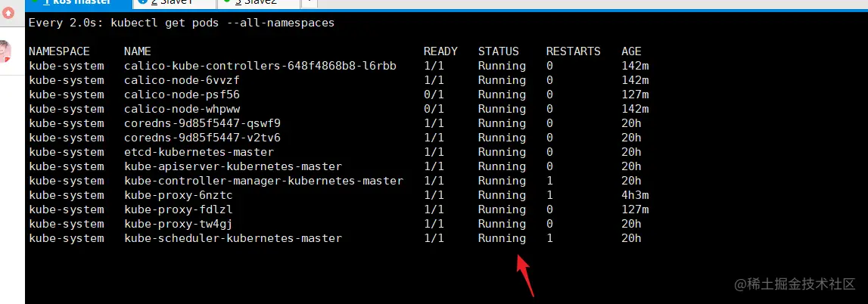This screenshot has width=868, height=304.
Task: Click Running status of kube-apiserver-kubernetes-master row
Action: click(x=502, y=166)
